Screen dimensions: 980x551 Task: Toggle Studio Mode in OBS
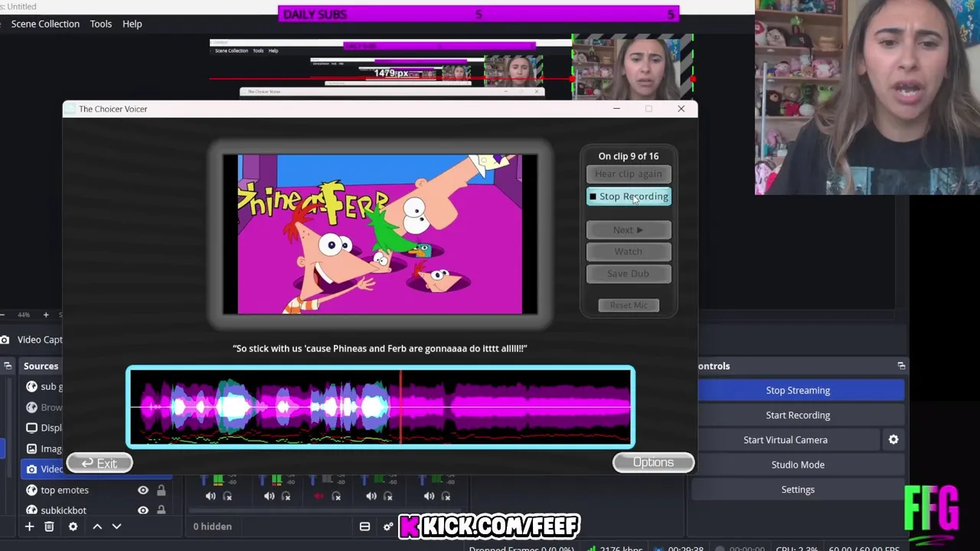pyautogui.click(x=798, y=465)
